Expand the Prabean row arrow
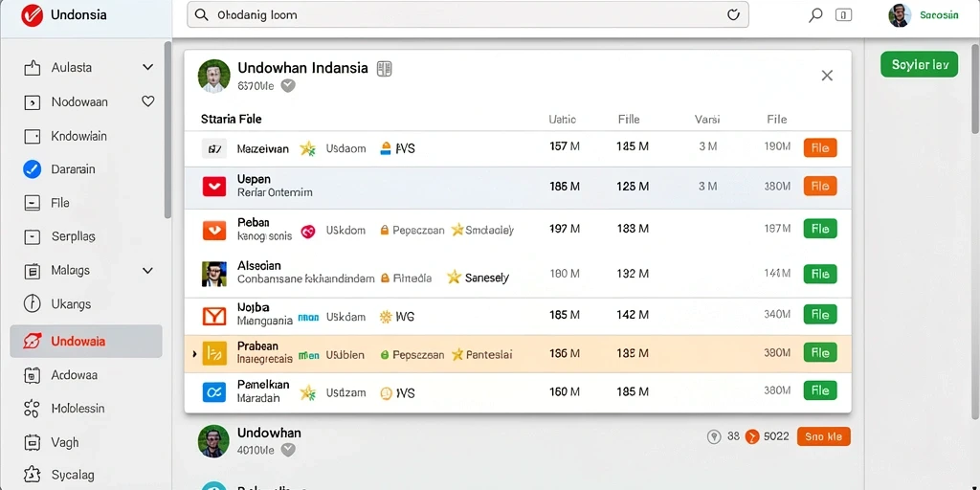 pyautogui.click(x=194, y=354)
